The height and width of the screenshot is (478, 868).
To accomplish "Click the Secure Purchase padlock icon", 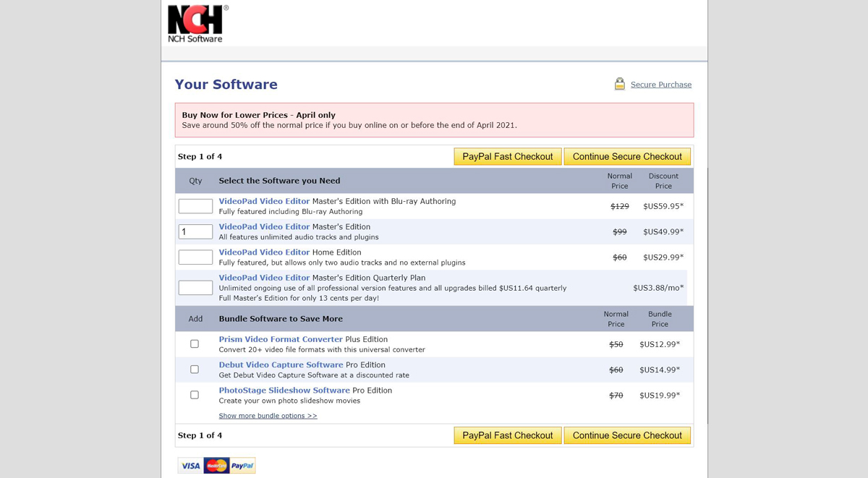I will click(620, 83).
